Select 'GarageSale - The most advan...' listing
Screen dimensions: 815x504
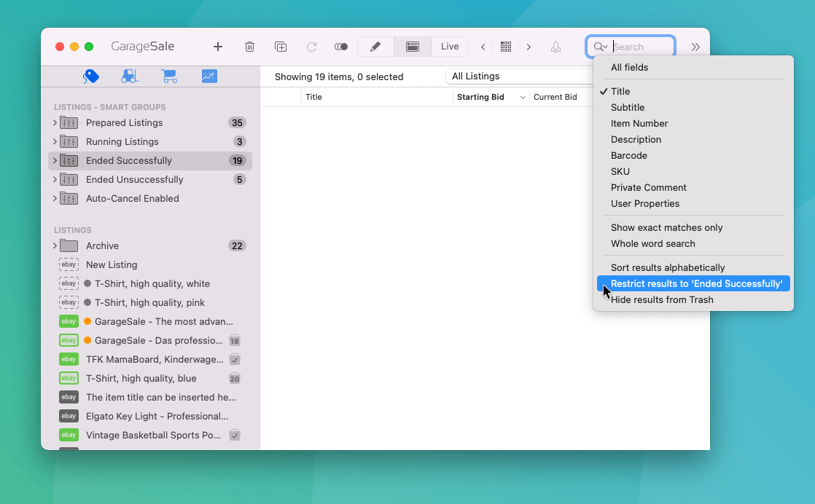tap(150, 321)
